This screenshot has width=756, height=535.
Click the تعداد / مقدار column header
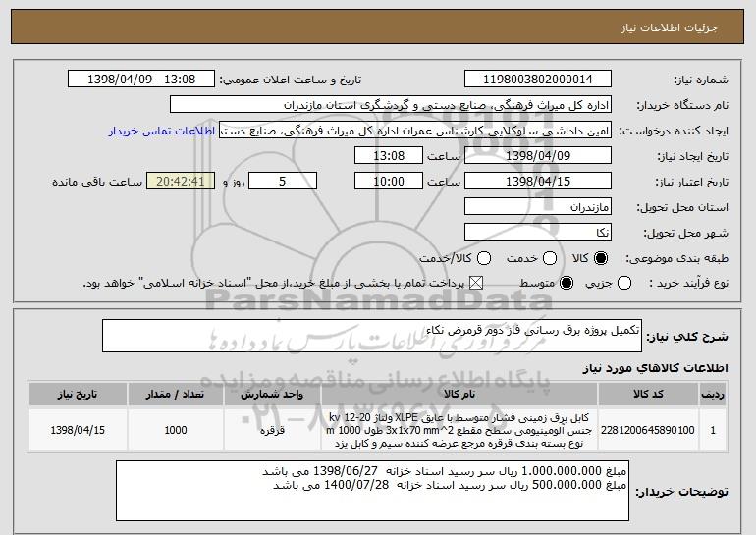coord(176,395)
